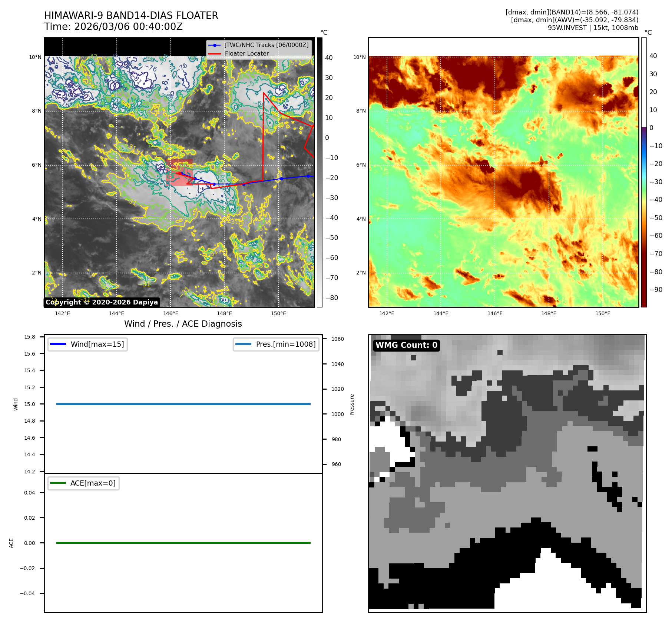Image resolution: width=672 pixels, height=626 pixels.
Task: Click the Pressure axis label
Action: click(x=352, y=404)
